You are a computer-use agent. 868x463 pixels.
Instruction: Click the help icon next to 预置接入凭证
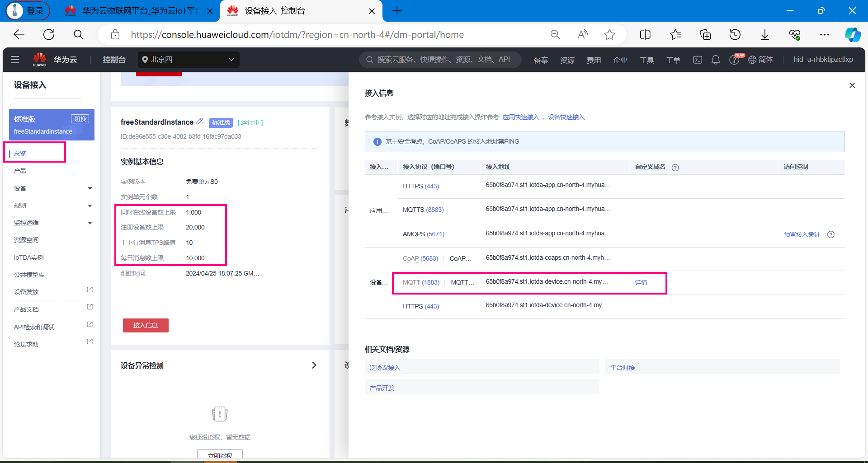[830, 234]
